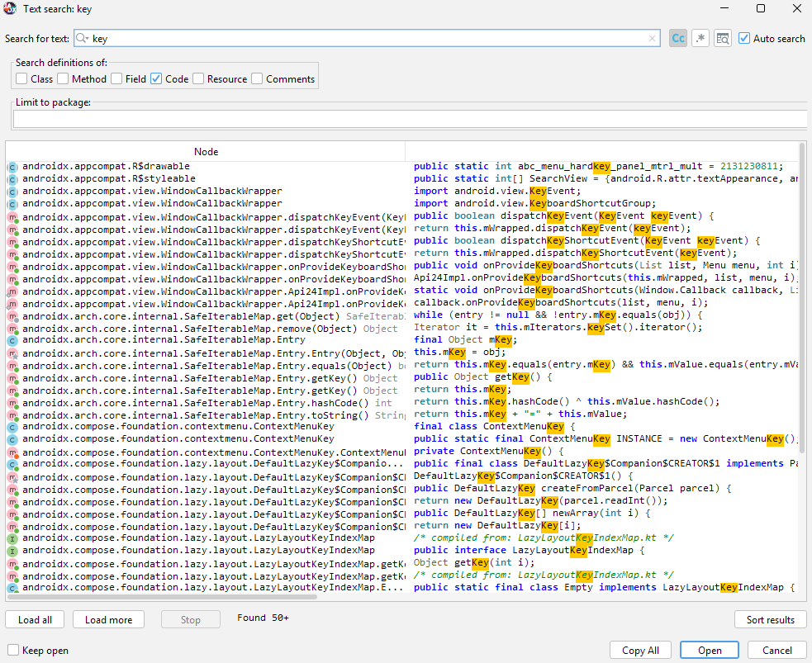Toggle the case-sensitive (Cc) search button
Viewport: 812px width, 663px height.
678,38
